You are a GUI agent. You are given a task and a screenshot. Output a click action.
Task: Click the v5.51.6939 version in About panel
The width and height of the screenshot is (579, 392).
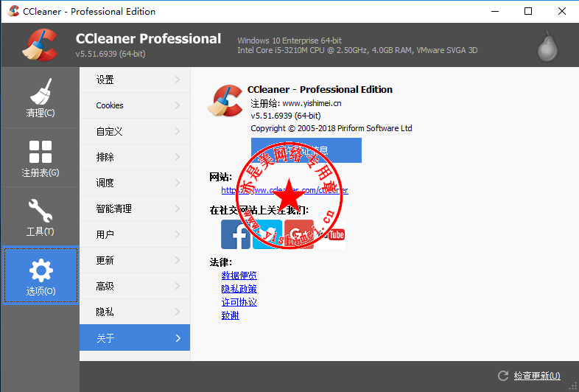(286, 116)
